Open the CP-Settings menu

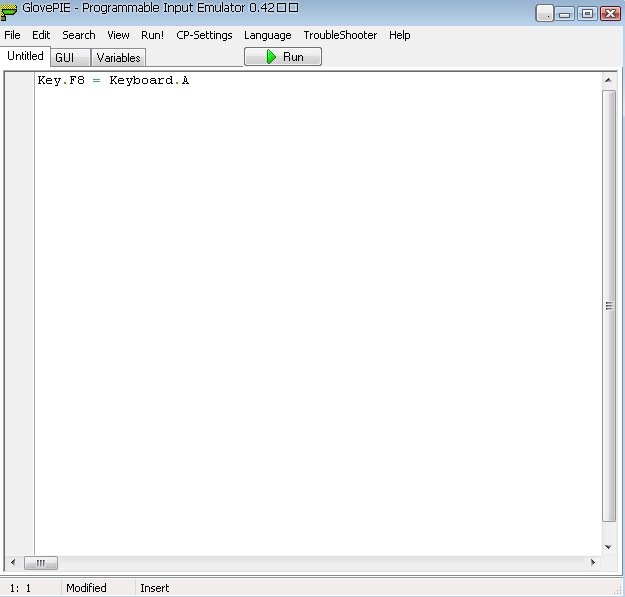204,35
